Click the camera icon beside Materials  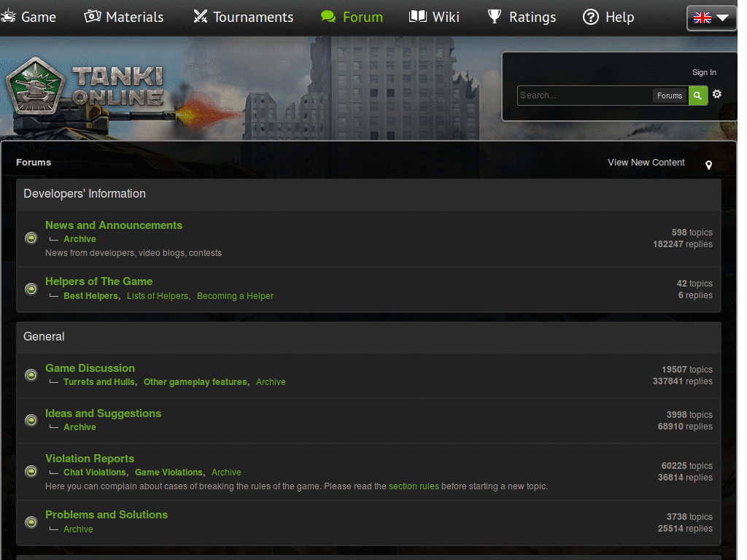pyautogui.click(x=93, y=16)
